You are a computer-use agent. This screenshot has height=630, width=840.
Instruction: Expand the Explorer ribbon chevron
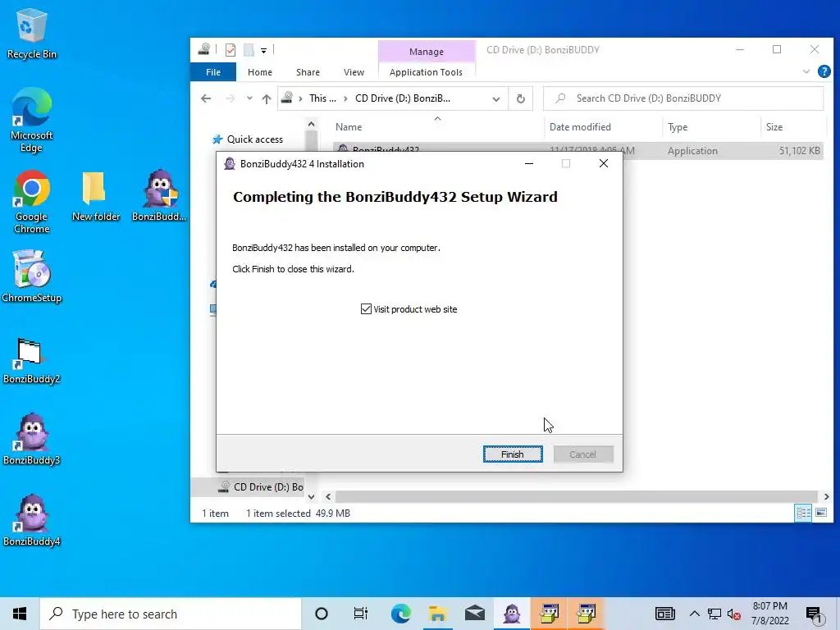[x=806, y=72]
